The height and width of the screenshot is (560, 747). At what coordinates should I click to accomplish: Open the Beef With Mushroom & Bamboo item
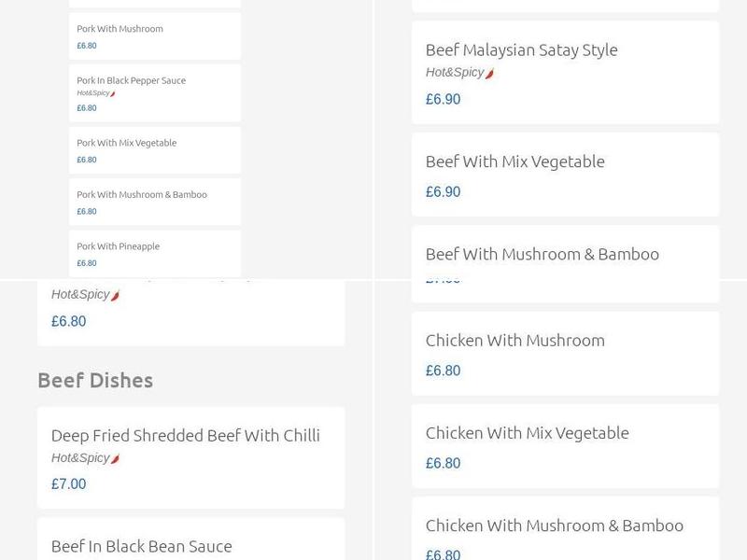coord(543,253)
